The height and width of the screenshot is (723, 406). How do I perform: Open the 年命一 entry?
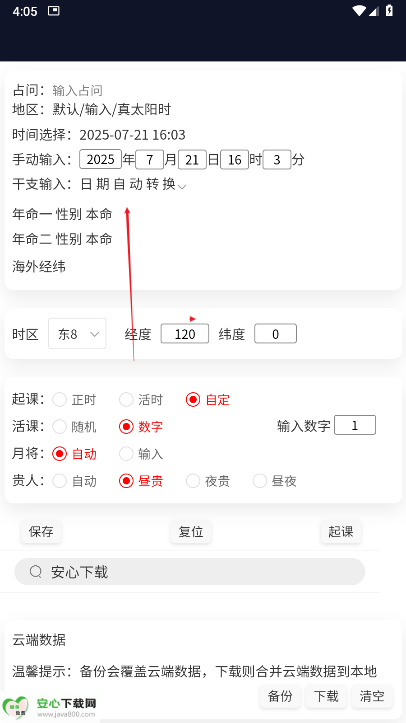coord(62,214)
